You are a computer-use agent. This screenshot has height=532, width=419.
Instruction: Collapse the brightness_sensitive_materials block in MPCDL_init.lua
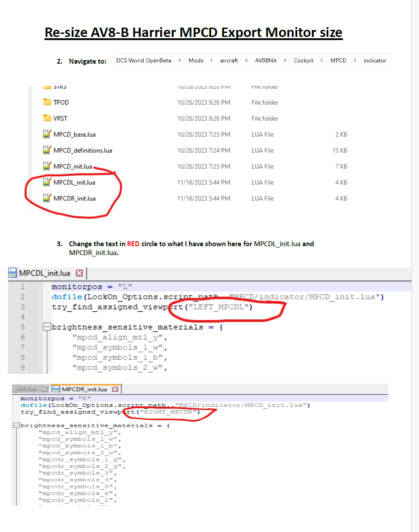pos(46,327)
